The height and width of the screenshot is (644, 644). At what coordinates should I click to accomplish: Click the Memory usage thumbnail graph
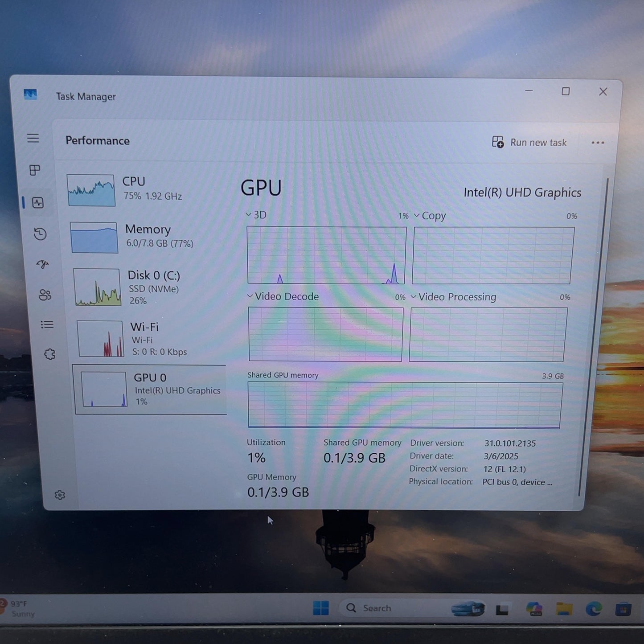coord(94,238)
